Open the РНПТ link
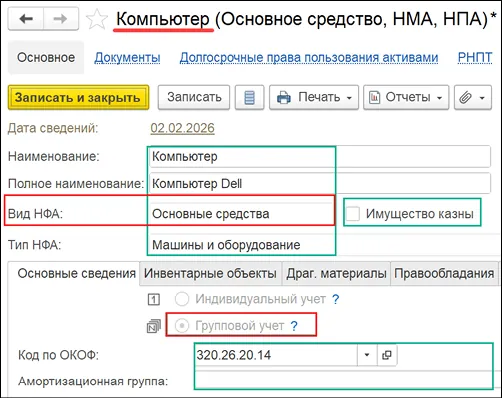This screenshot has height=398, width=502. point(475,58)
